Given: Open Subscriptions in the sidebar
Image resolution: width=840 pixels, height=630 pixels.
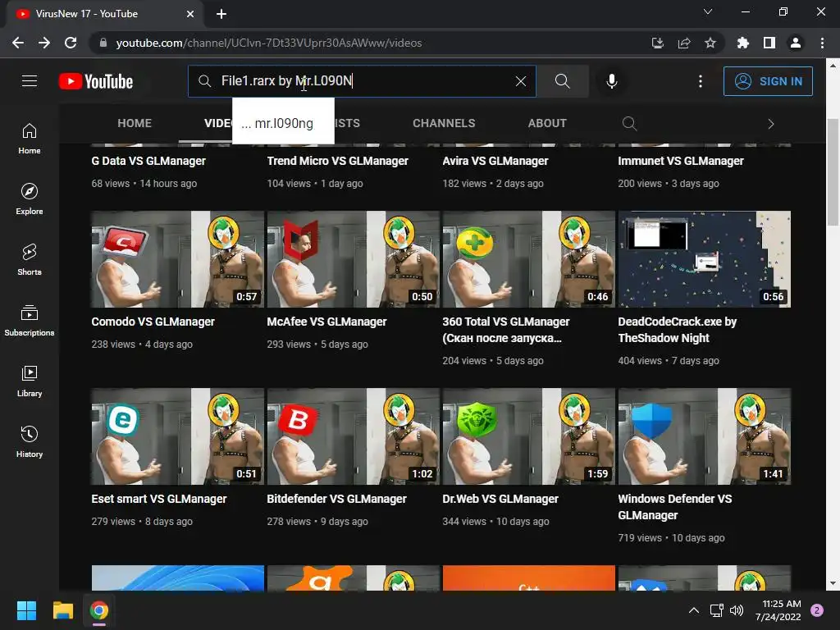Looking at the screenshot, I should (x=30, y=321).
